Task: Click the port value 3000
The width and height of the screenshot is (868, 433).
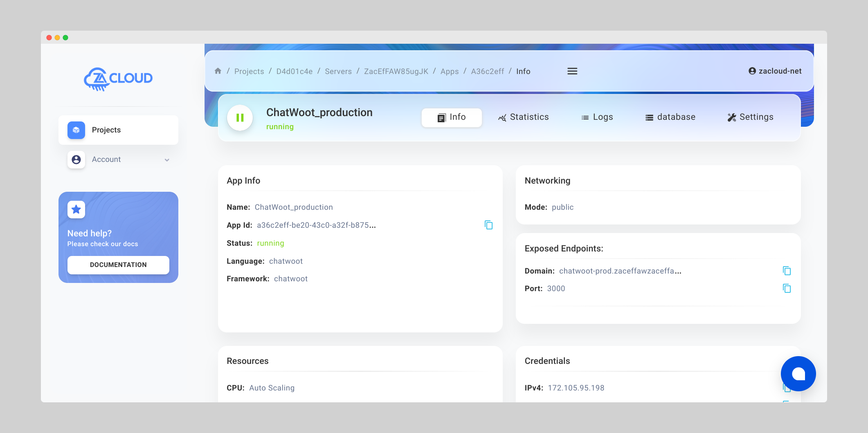Action: [x=556, y=289]
